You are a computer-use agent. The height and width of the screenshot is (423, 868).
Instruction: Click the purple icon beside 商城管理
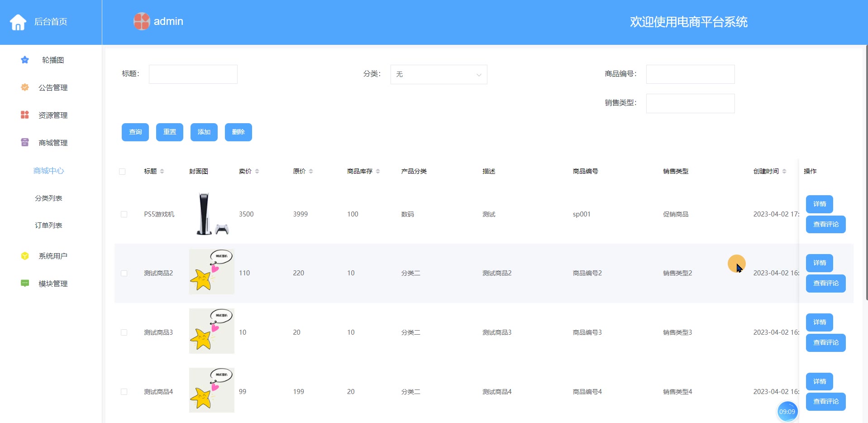click(25, 143)
